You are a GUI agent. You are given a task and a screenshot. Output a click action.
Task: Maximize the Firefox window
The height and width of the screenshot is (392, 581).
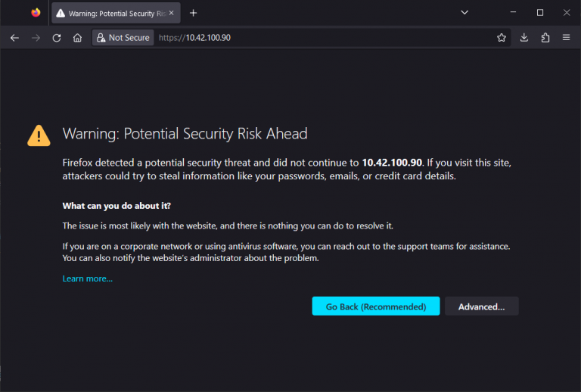tap(540, 13)
